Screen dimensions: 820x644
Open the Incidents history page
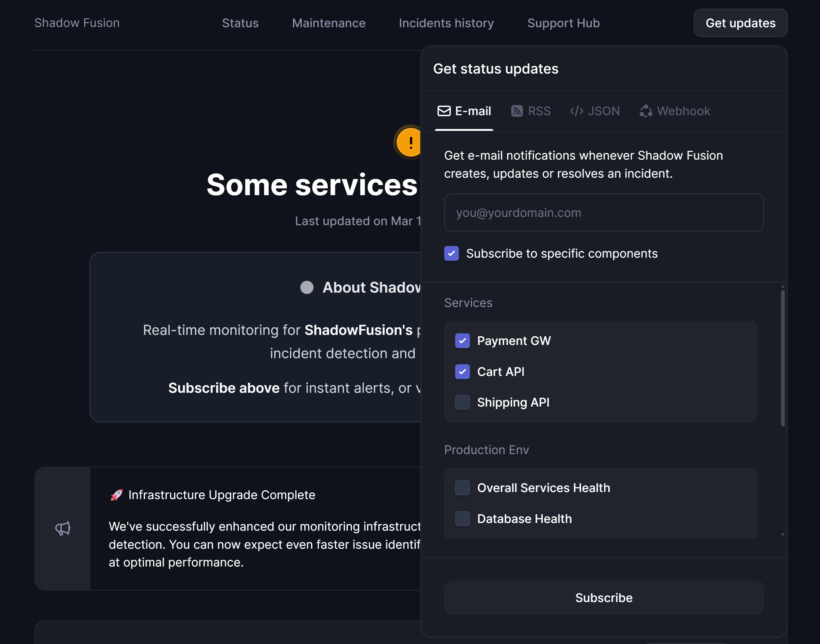click(x=446, y=23)
